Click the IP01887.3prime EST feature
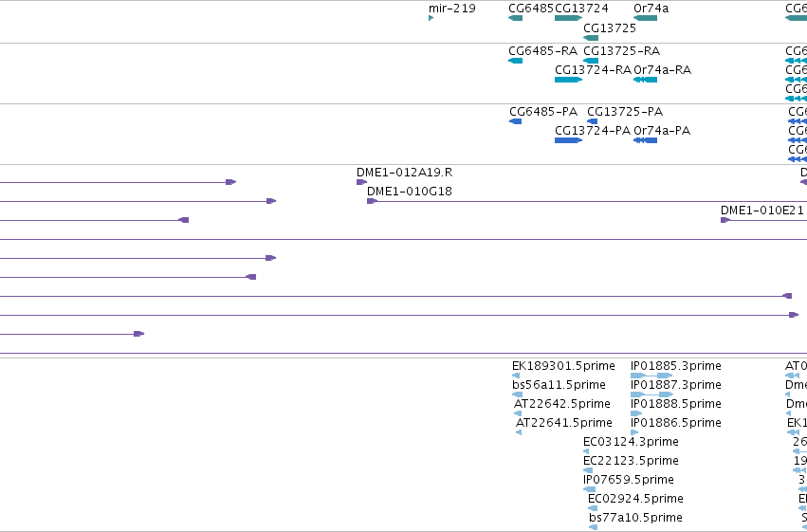The height and width of the screenshot is (532, 807). pyautogui.click(x=651, y=394)
